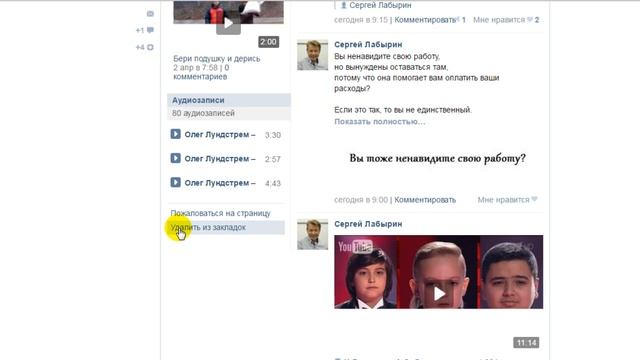Open reposted author Сергей Лабырин at top
Viewport: 640px width, 360px height.
(380, 5)
